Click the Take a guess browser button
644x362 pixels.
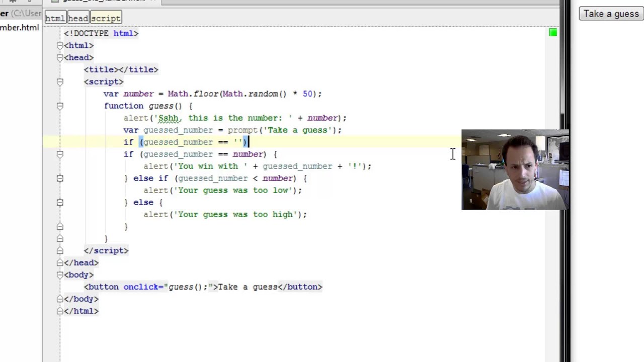coord(611,14)
